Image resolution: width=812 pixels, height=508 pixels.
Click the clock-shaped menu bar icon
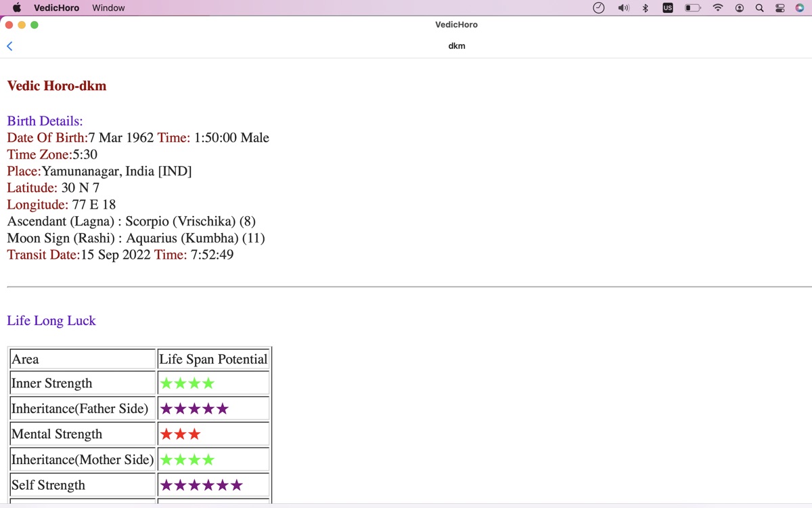(x=599, y=8)
